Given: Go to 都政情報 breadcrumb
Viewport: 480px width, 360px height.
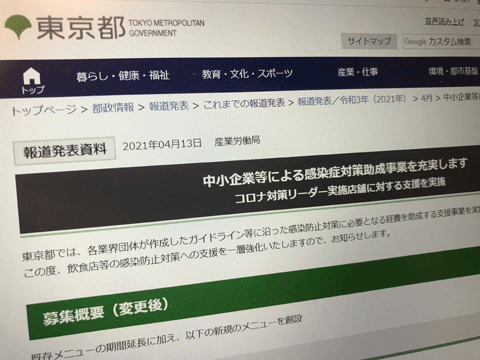Looking at the screenshot, I should pyautogui.click(x=113, y=107).
